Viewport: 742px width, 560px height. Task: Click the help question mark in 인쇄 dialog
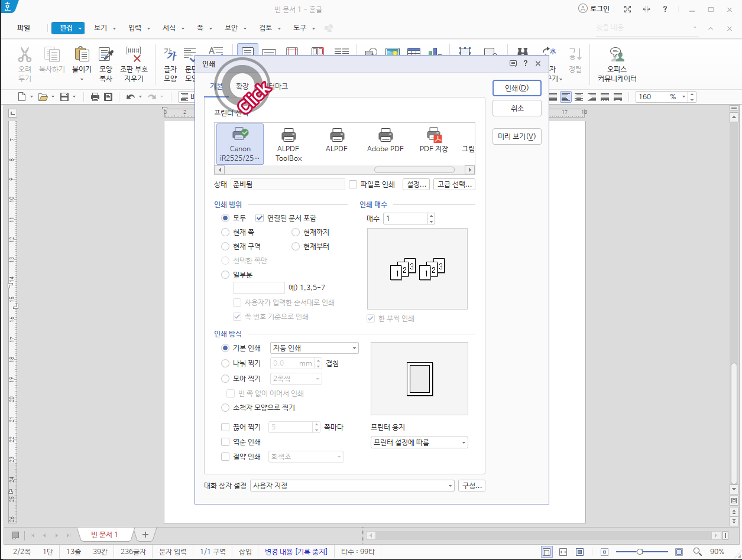coord(526,63)
